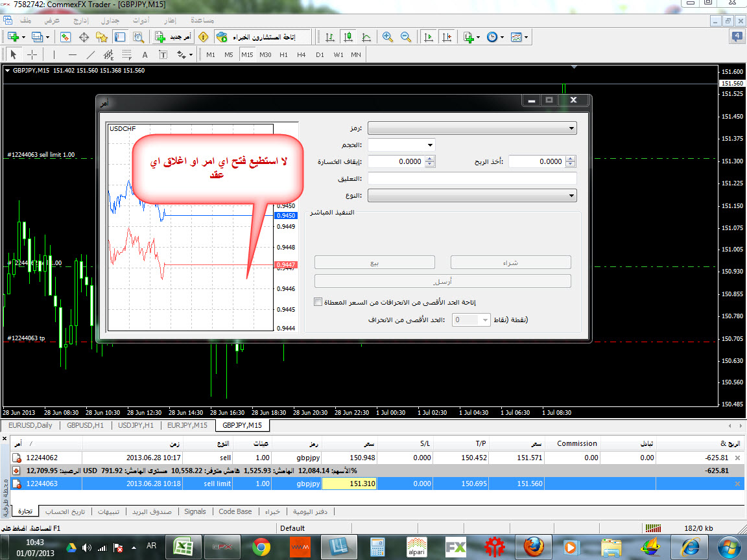
Task: Show the Navigator panel star-folder icon
Action: pos(101,37)
